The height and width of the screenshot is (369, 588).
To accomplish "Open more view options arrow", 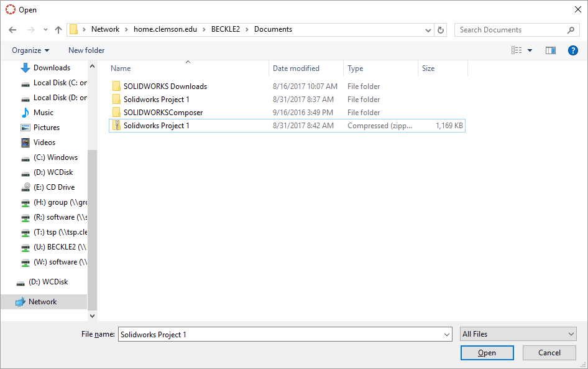I will [x=530, y=50].
